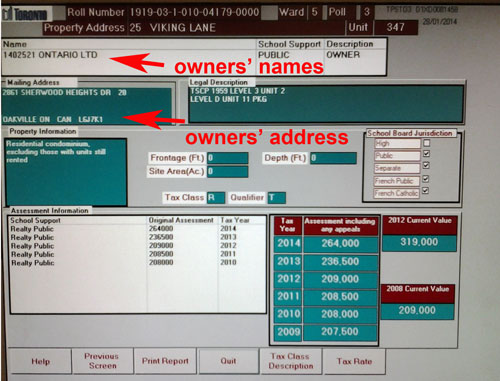
Task: Click the Depth (Ft.) input field
Action: tap(333, 158)
